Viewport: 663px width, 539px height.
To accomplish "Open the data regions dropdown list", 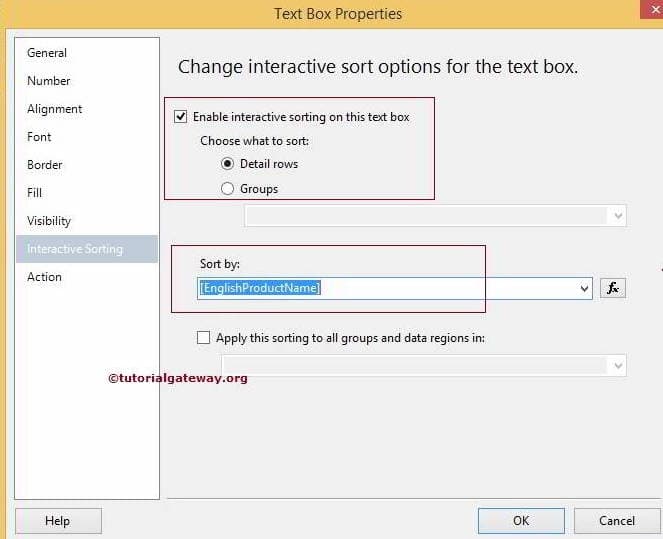I will point(618,366).
